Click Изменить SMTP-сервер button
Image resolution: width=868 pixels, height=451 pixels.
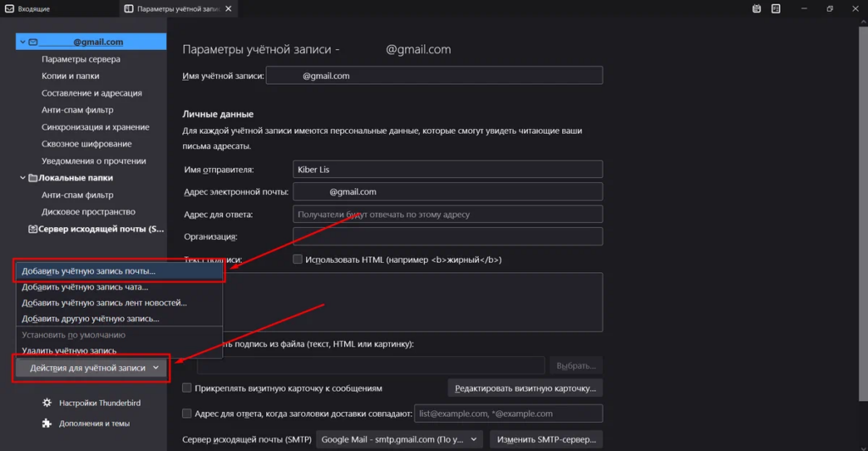point(547,439)
